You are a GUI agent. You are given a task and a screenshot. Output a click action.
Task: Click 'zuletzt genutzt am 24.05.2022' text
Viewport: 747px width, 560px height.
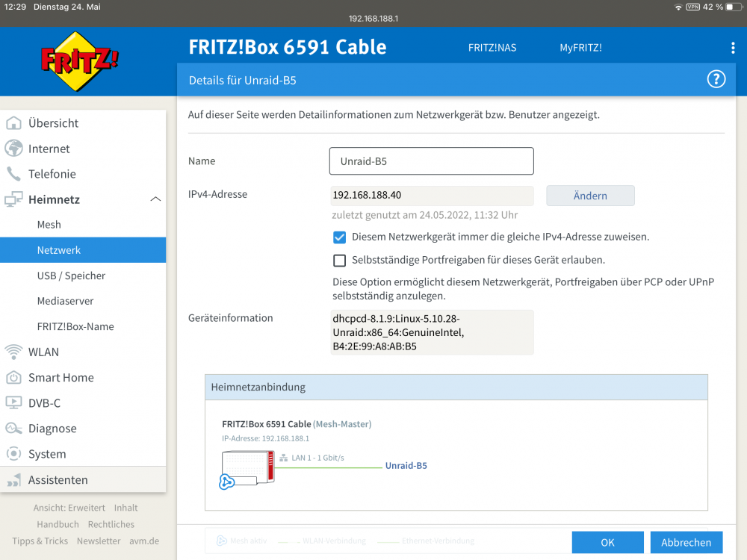424,215
